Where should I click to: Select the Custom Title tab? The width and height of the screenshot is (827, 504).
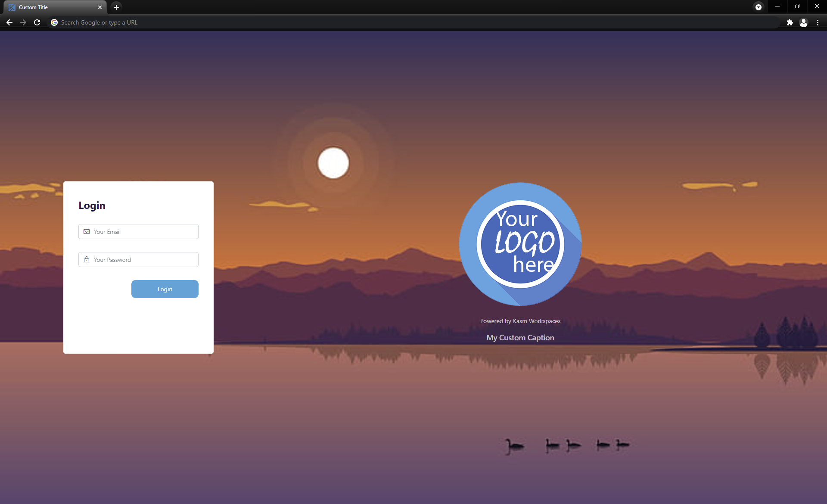point(47,7)
